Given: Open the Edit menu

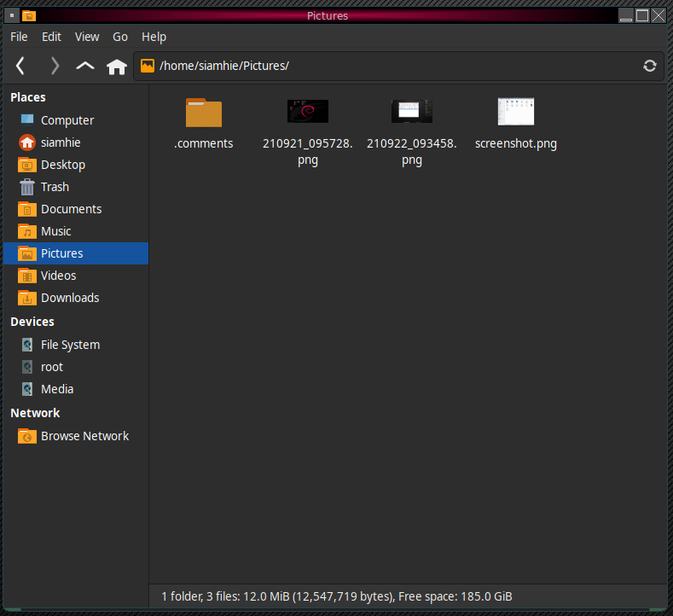Looking at the screenshot, I should point(51,37).
